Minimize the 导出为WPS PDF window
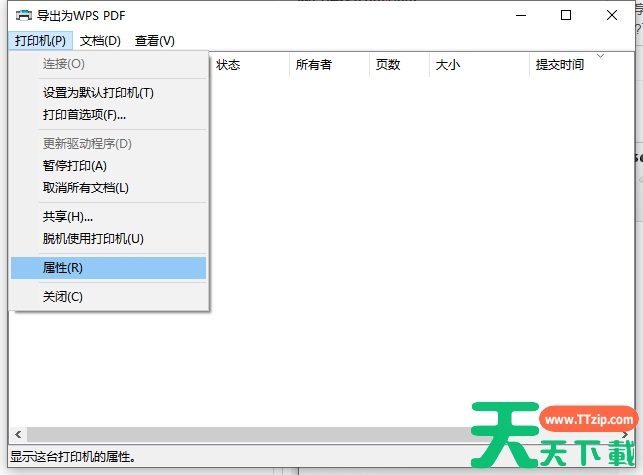 pyautogui.click(x=521, y=16)
